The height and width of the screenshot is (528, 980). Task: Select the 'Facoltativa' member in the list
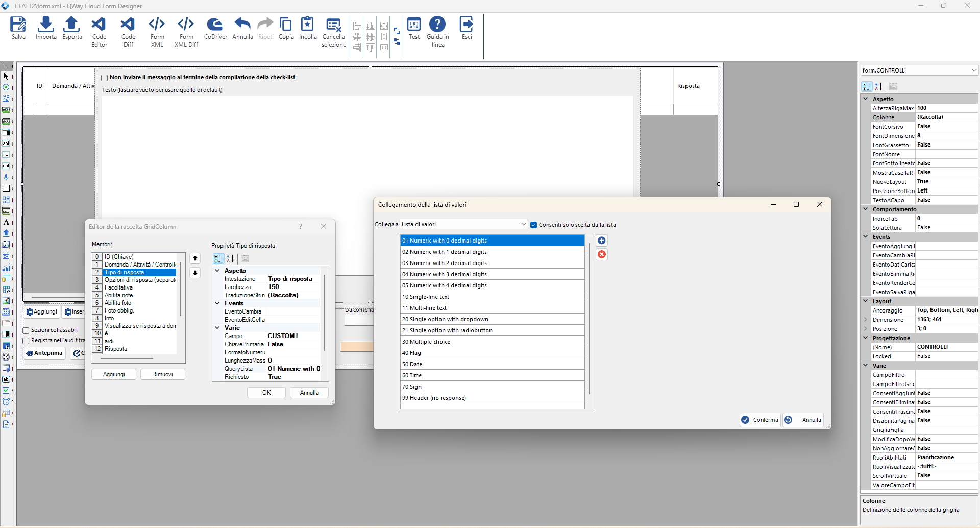(x=118, y=287)
